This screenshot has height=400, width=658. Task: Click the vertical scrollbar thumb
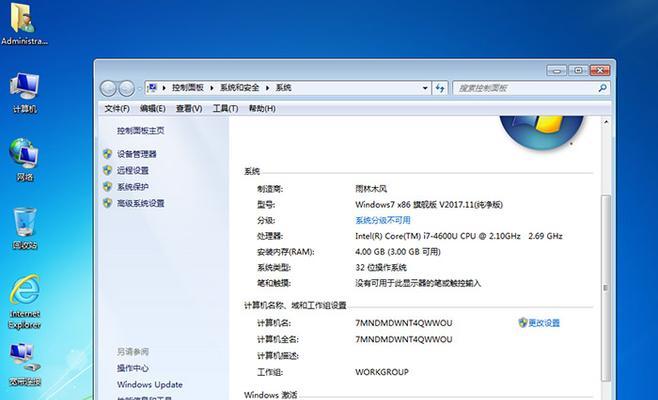pos(606,288)
